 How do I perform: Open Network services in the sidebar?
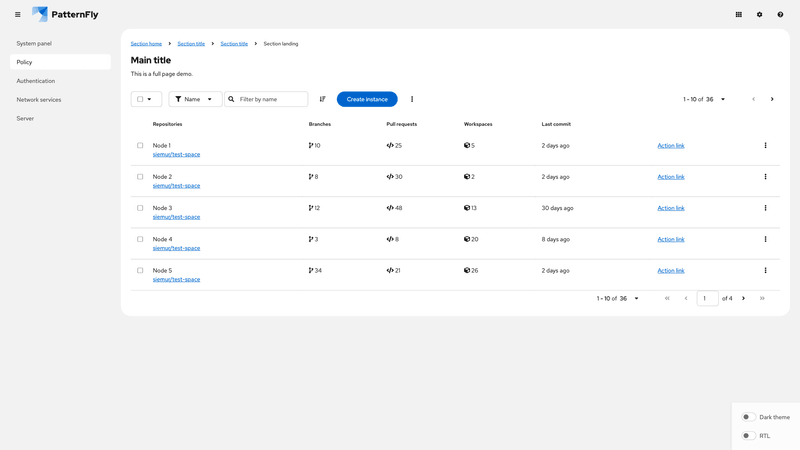pyautogui.click(x=60, y=99)
